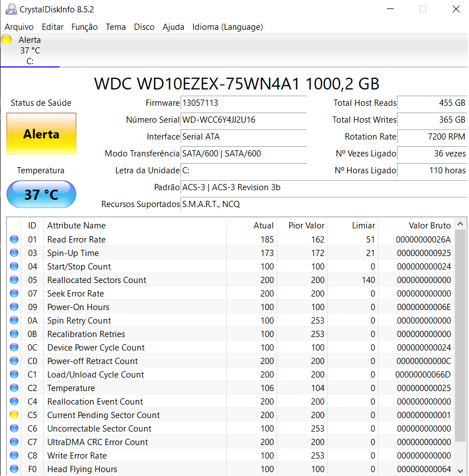Click the yellow Alerta health status button
Viewport: 469px width, 476px height.
coord(41,134)
